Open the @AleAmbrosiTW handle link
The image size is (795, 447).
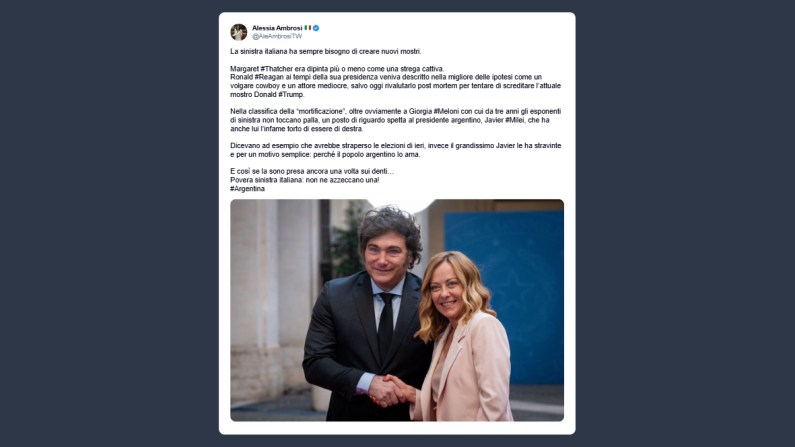pos(277,36)
